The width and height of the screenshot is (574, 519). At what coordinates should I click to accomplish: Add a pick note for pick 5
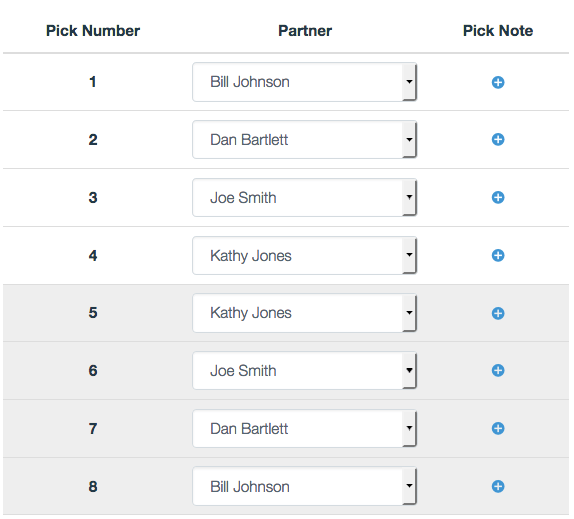(x=498, y=313)
